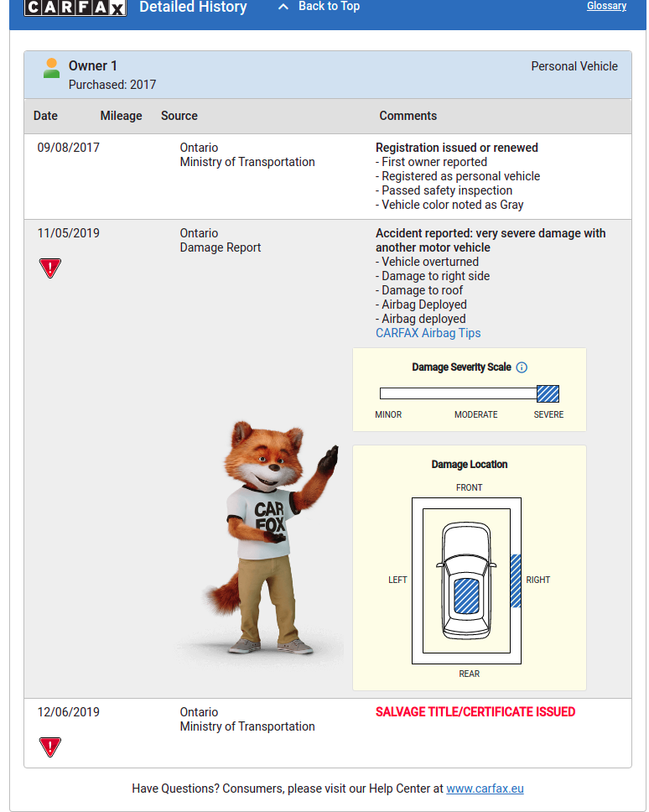Click the MINOR label on severity scale
The width and height of the screenshot is (649, 812).
pyautogui.click(x=388, y=414)
